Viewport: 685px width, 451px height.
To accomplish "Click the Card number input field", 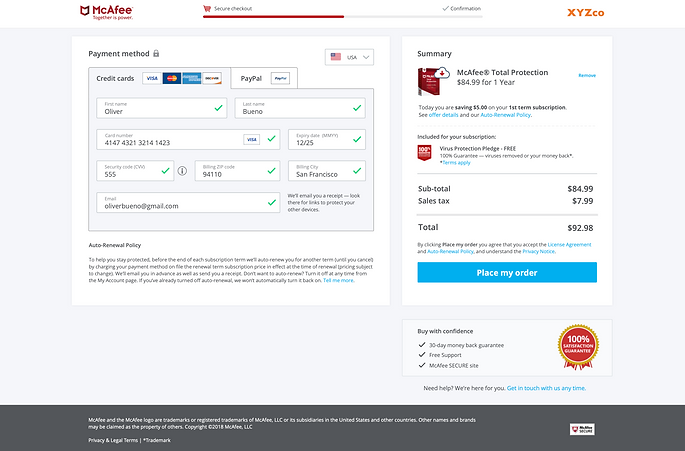I will tap(188, 139).
